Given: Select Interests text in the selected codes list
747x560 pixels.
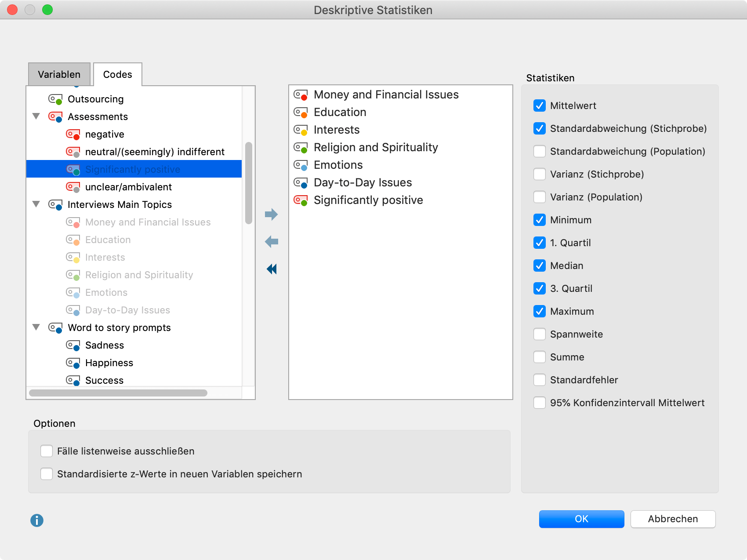Looking at the screenshot, I should (337, 130).
